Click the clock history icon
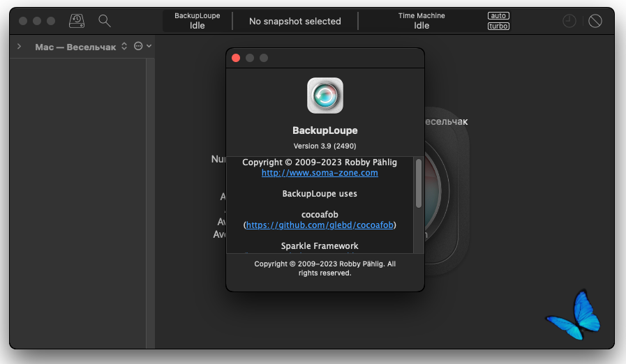 [569, 21]
